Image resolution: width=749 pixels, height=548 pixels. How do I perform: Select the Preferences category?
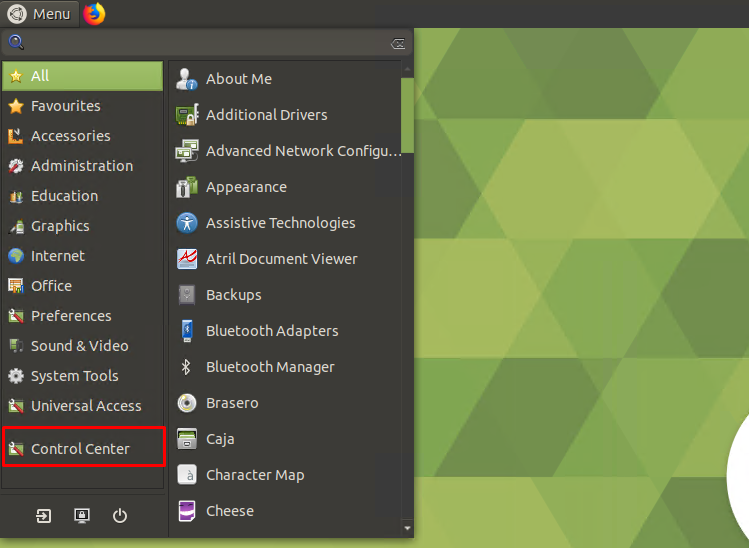click(83, 316)
